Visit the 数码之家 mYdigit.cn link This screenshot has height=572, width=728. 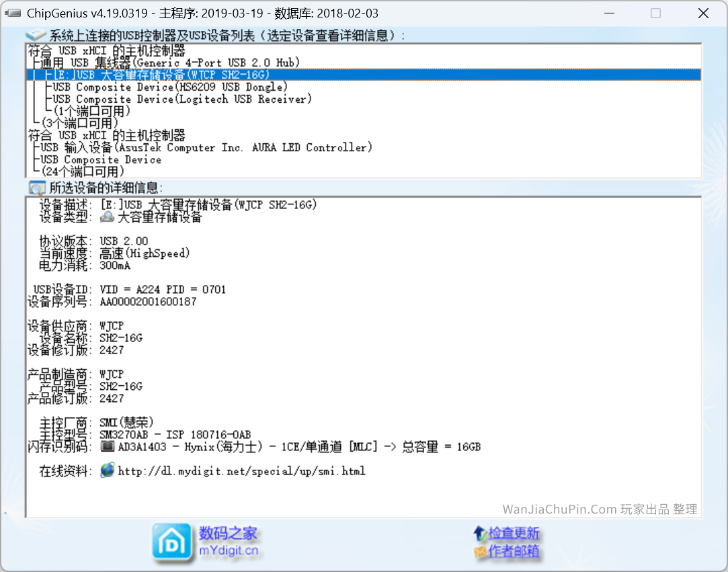click(x=228, y=542)
